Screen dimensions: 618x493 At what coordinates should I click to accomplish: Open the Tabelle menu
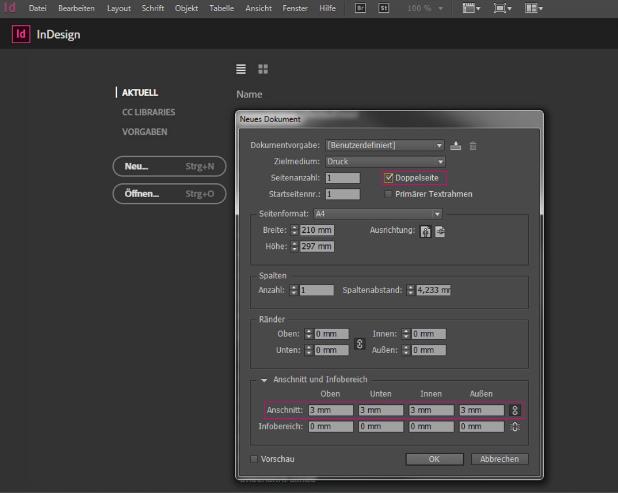[222, 8]
